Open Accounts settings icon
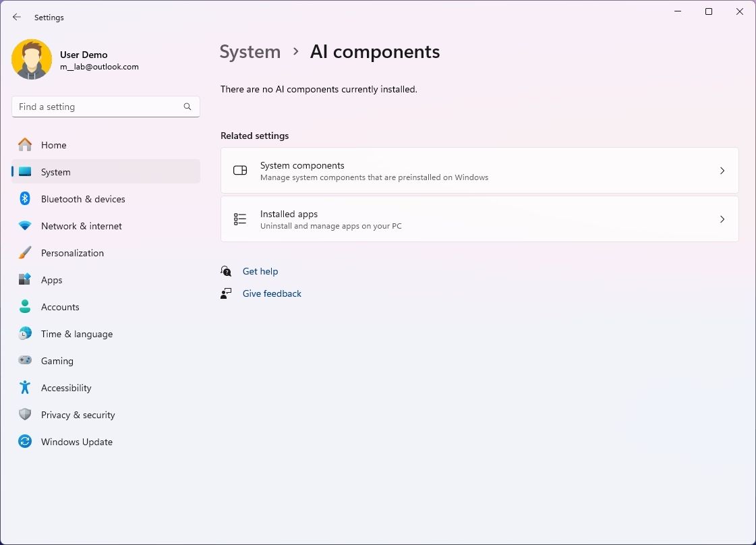This screenshot has height=545, width=756. [x=24, y=306]
